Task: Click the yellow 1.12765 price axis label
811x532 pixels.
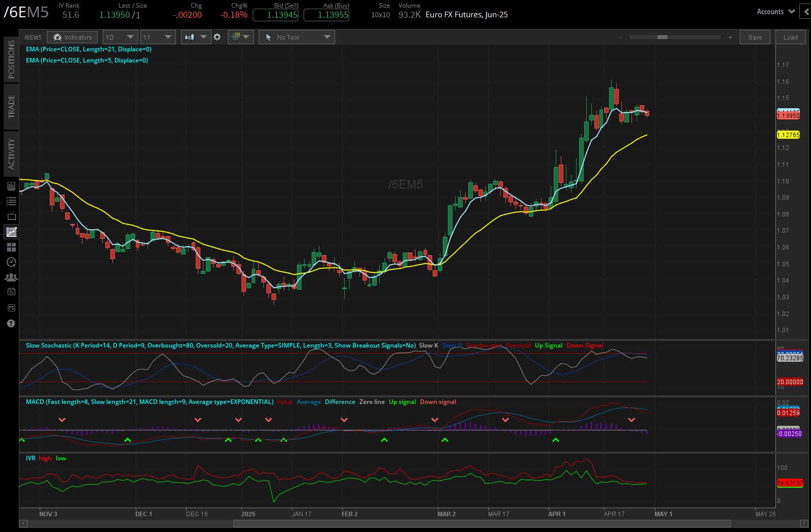Action: (788, 135)
